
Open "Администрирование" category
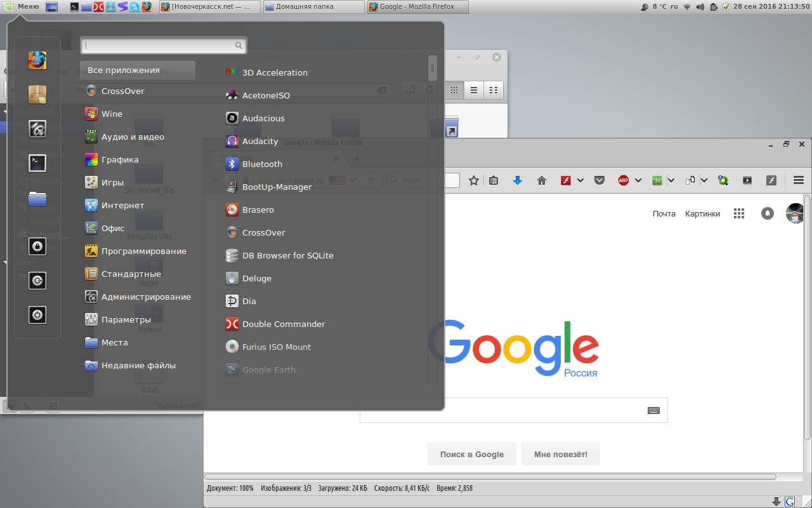[138, 297]
